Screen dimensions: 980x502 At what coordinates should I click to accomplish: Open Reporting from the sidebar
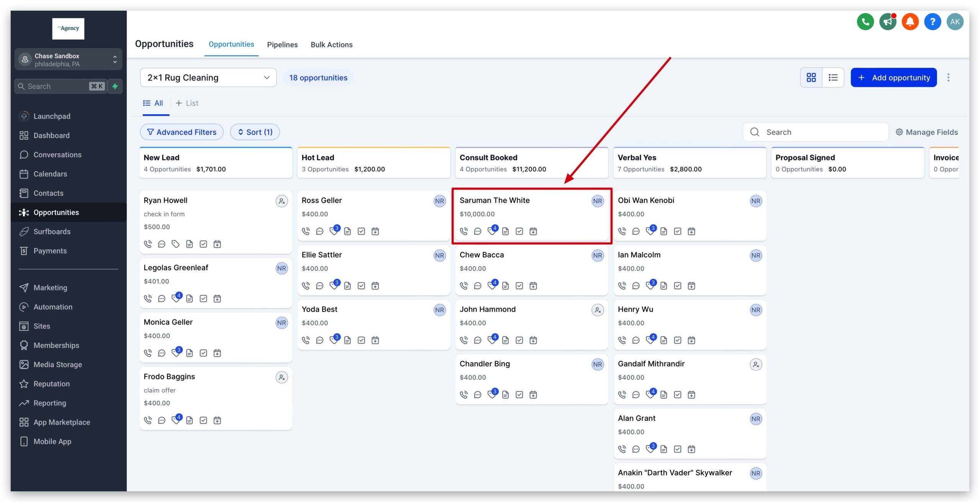point(50,403)
